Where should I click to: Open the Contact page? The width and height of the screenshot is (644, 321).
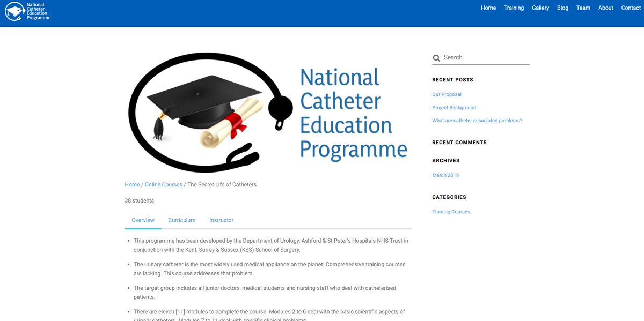631,8
